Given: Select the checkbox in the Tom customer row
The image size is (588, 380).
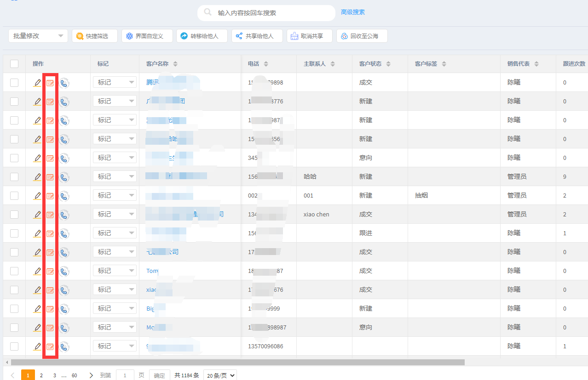Looking at the screenshot, I should pos(14,271).
